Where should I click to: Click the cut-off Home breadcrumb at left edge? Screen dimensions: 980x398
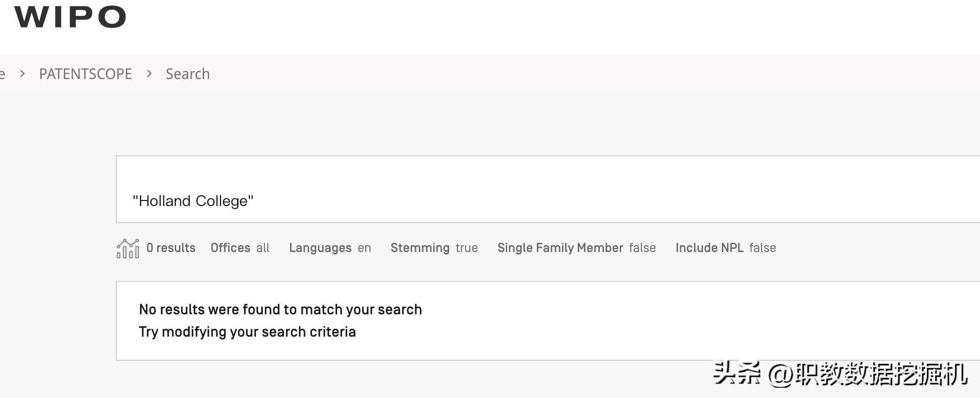(2, 74)
